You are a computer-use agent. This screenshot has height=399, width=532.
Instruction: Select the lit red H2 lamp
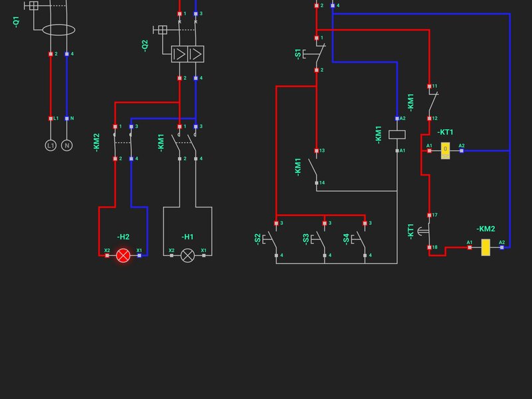[x=123, y=255]
